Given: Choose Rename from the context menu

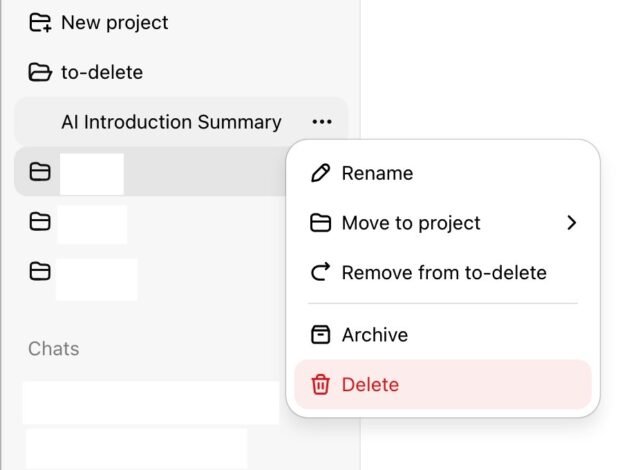Looking at the screenshot, I should coord(443,173).
